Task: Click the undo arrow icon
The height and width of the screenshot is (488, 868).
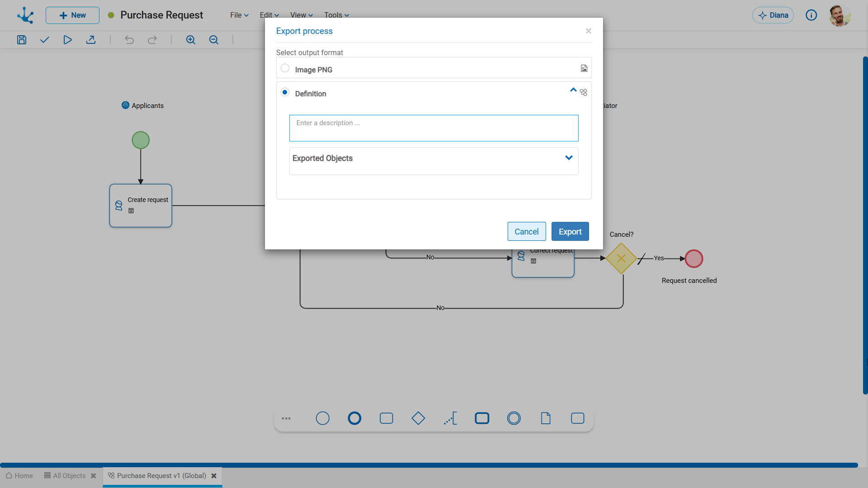Action: [x=129, y=40]
